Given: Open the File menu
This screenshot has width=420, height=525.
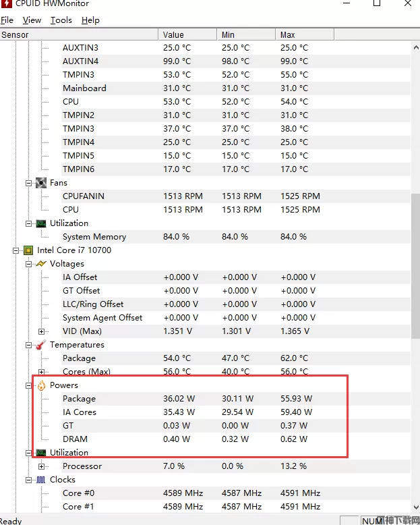Looking at the screenshot, I should [7, 20].
